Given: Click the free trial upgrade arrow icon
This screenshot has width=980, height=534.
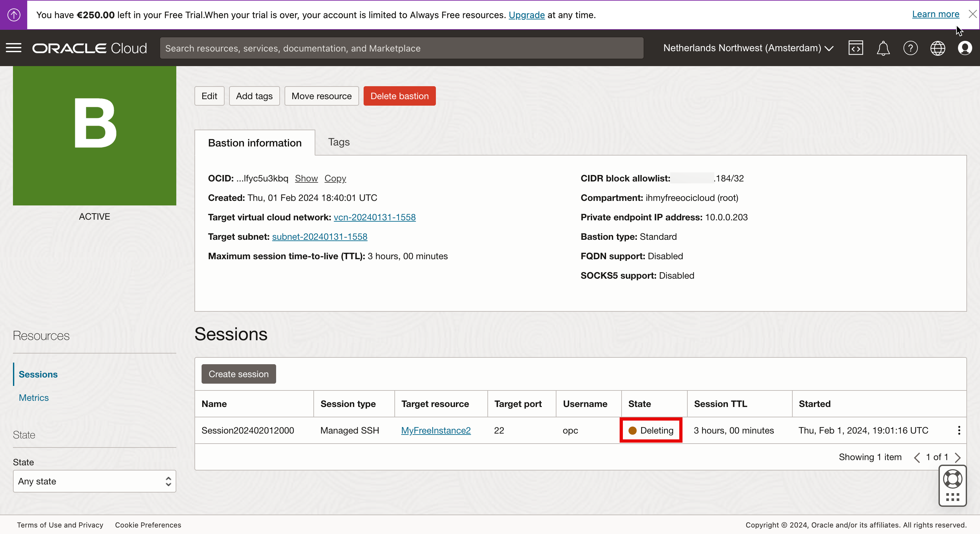Looking at the screenshot, I should coord(14,15).
